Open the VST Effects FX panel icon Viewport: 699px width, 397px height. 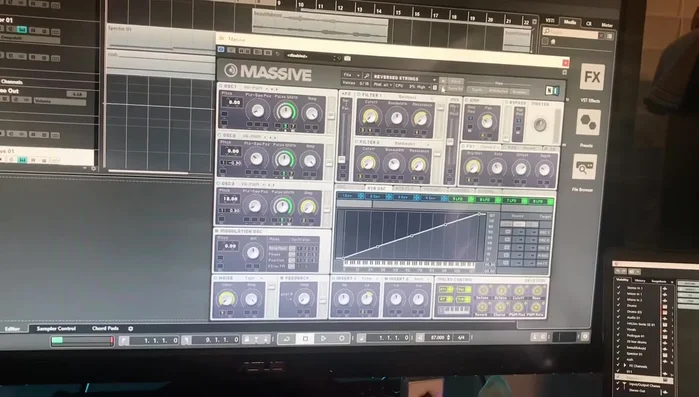click(x=592, y=77)
